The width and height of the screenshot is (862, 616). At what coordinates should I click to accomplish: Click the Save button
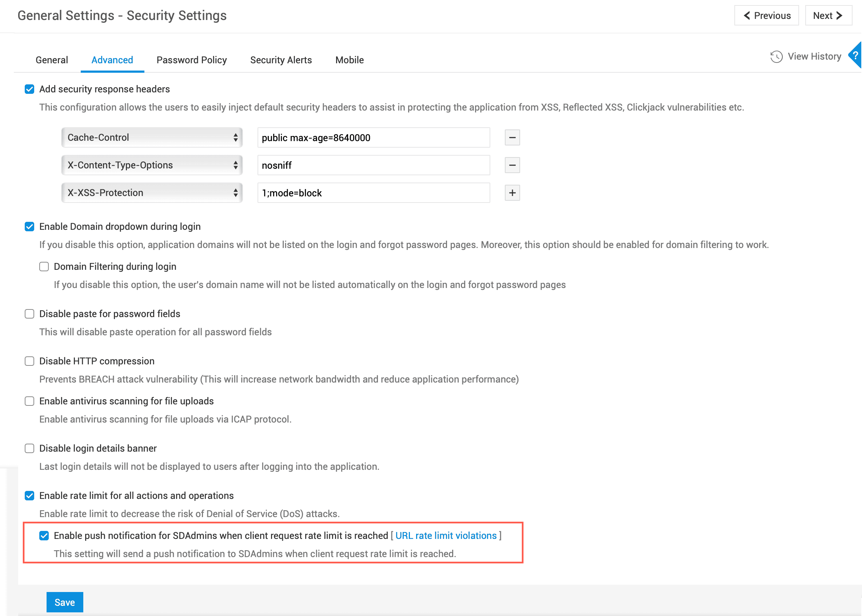point(64,602)
